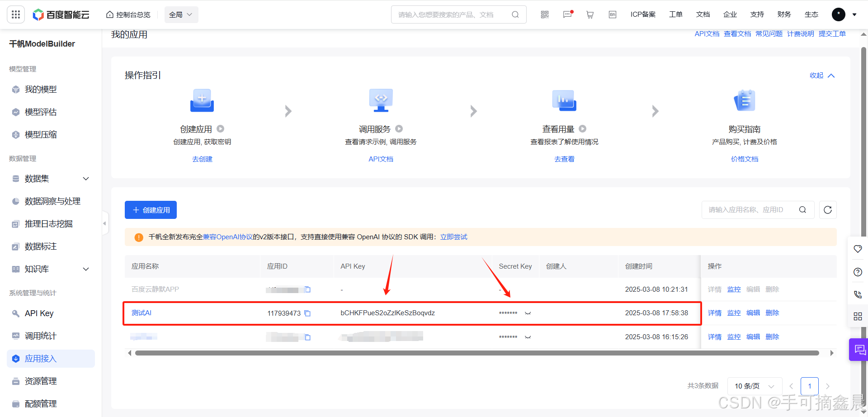Click the 测试AI application name
Image resolution: width=868 pixels, height=417 pixels.
[142, 313]
